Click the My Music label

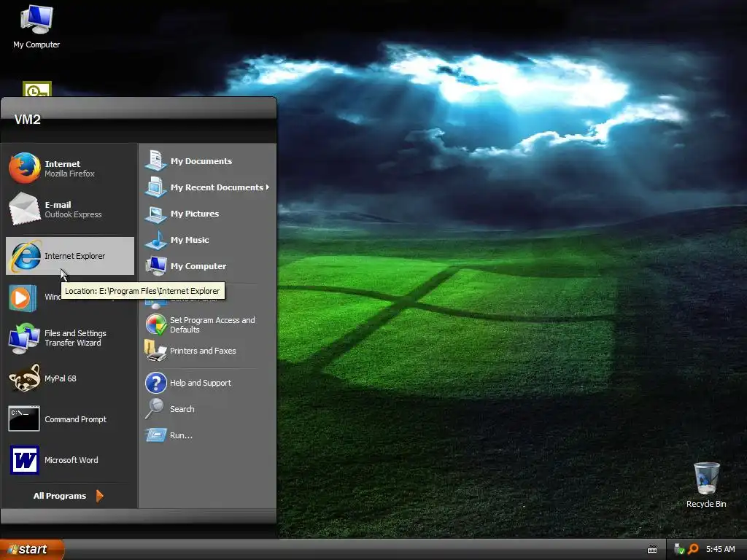coord(190,240)
